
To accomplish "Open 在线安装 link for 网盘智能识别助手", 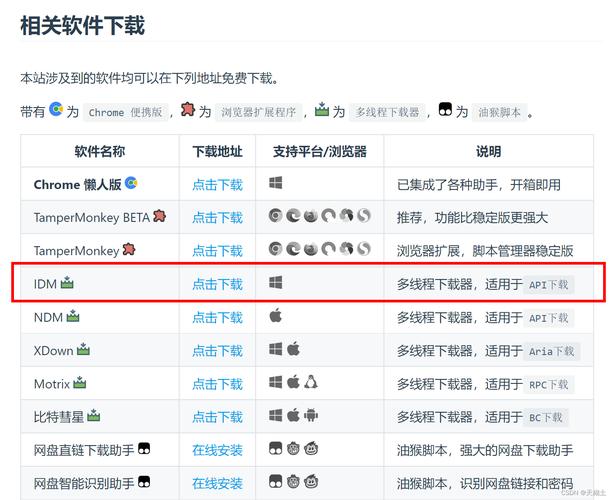I will (217, 484).
